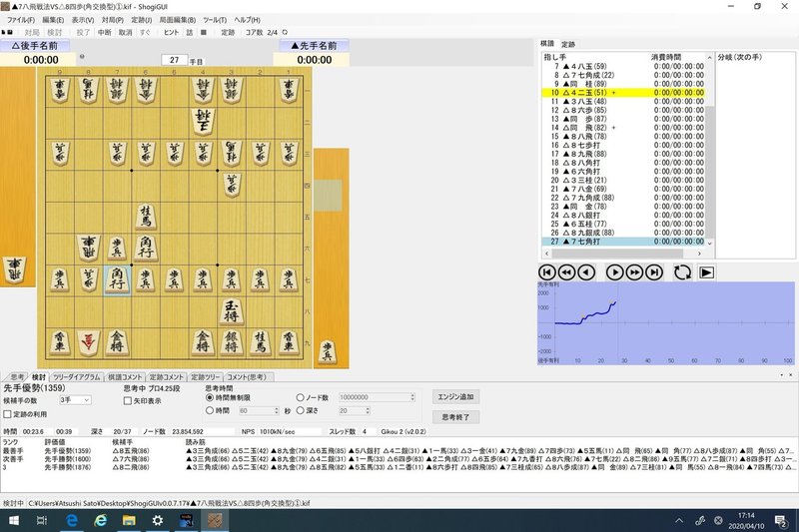
Task: Open Internet Explorer from the taskbar
Action: click(101, 520)
